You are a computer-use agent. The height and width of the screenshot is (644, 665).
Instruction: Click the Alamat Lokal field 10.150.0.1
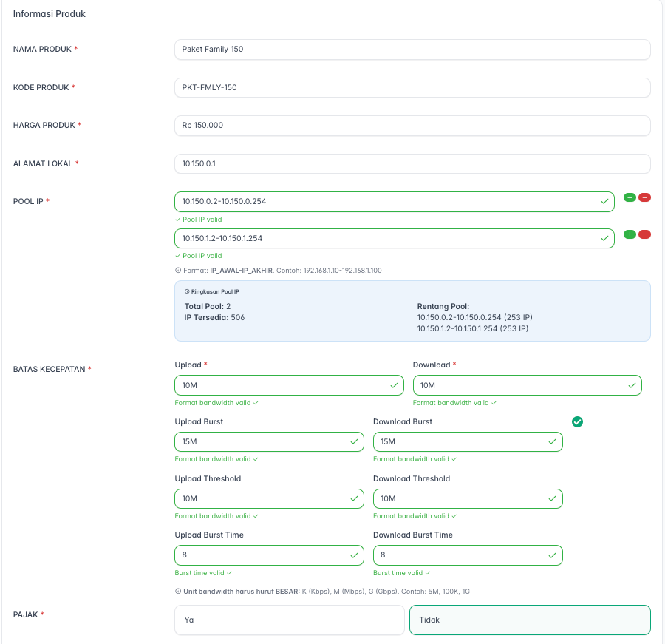coord(412,163)
